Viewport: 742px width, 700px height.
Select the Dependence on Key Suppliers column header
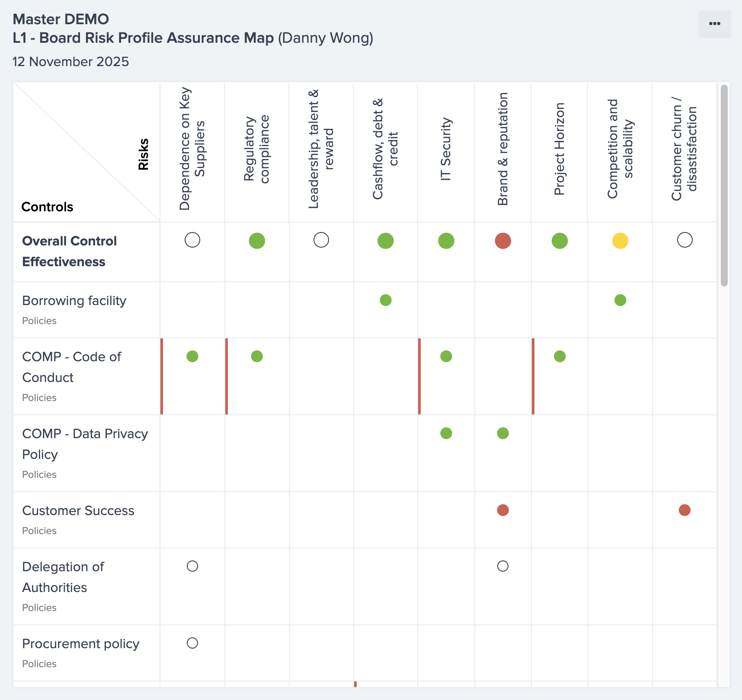pyautogui.click(x=192, y=149)
